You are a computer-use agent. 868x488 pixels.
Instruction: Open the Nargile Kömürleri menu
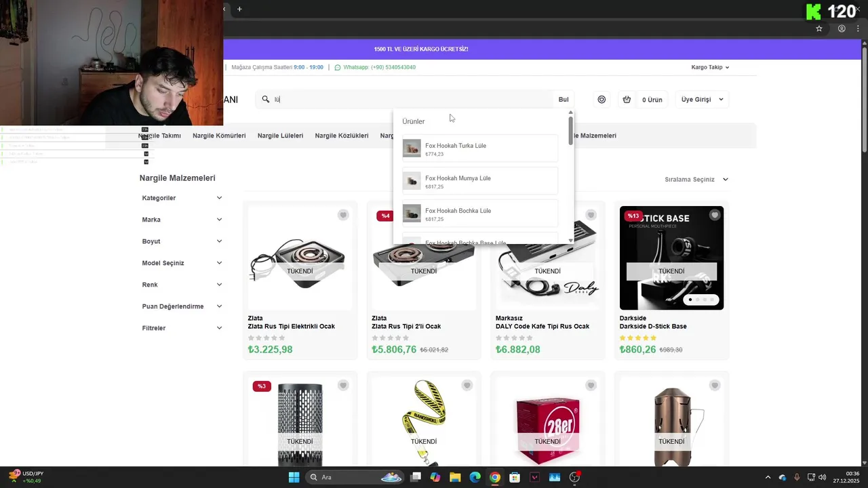tap(219, 136)
